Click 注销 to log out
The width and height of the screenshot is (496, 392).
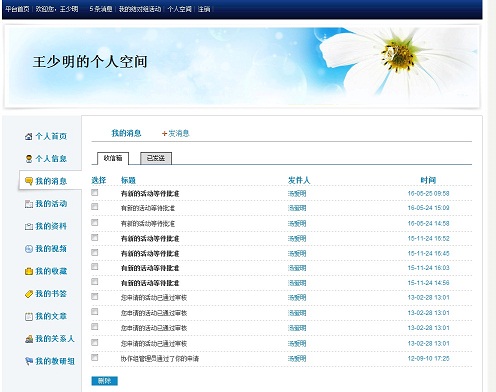(204, 9)
